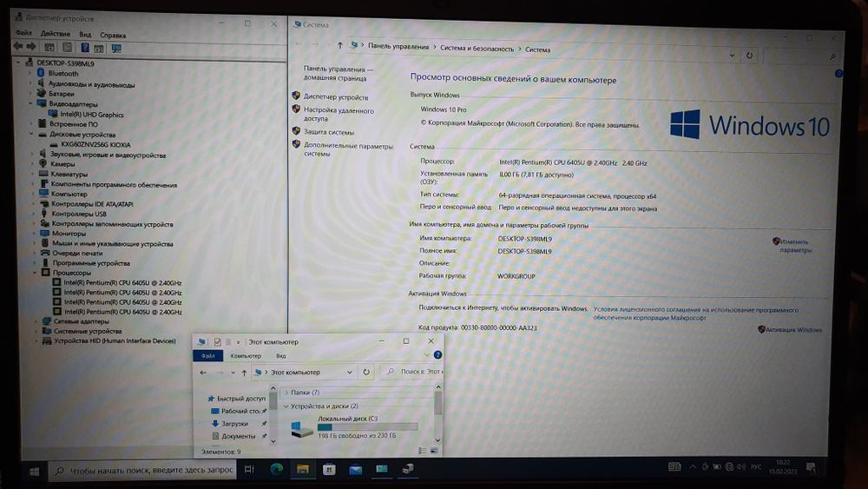Open the Справка menu in Device Manager
Viewport: 868px width, 489px height.
click(x=113, y=35)
